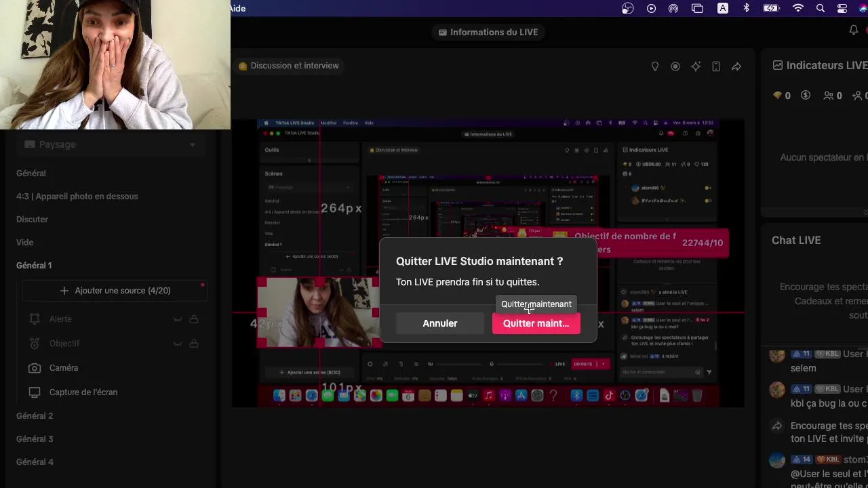Click the battery menu bar icon
The width and height of the screenshot is (868, 488).
[771, 8]
